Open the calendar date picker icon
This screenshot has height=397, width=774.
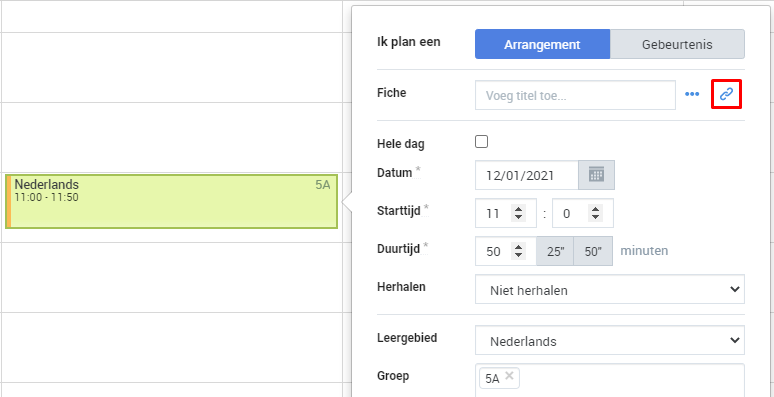click(x=596, y=175)
